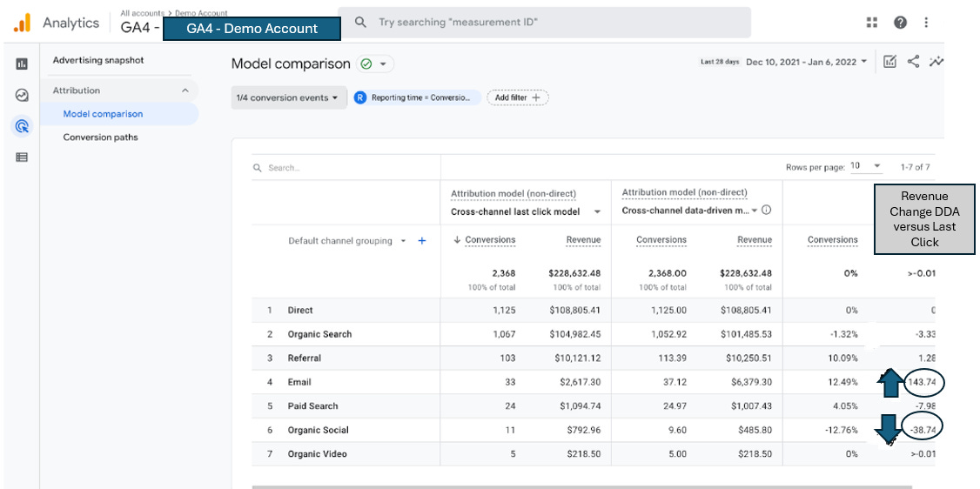
Task: Open the Reports snapshot sidebar icon
Action: (22, 64)
